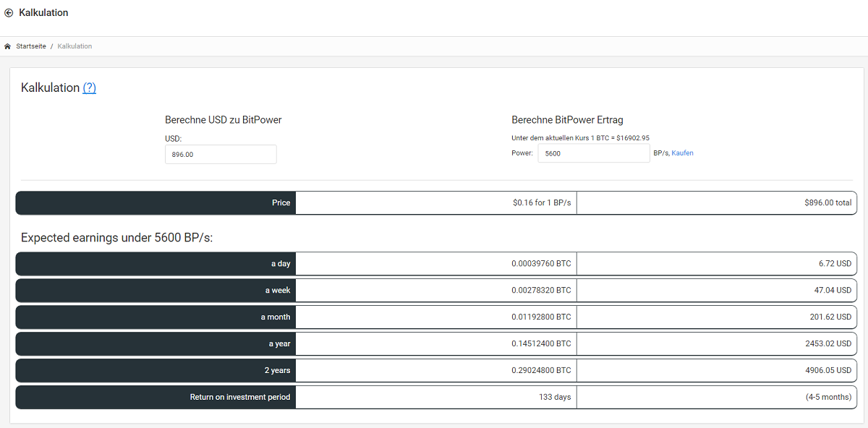This screenshot has width=868, height=428.
Task: Click the 'Return on investment period' label
Action: pos(240,397)
